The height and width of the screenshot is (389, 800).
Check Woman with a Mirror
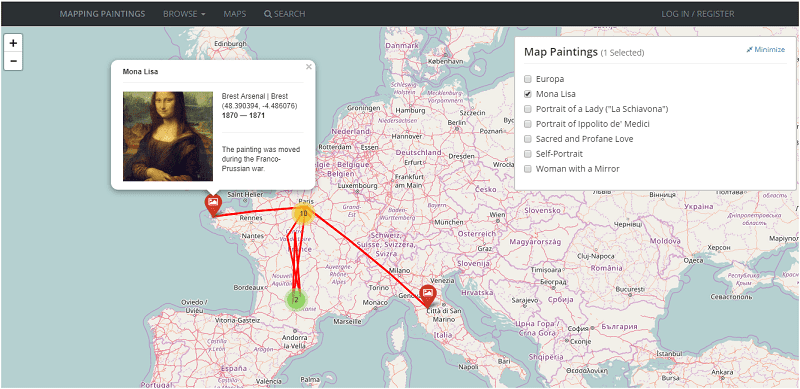[528, 168]
